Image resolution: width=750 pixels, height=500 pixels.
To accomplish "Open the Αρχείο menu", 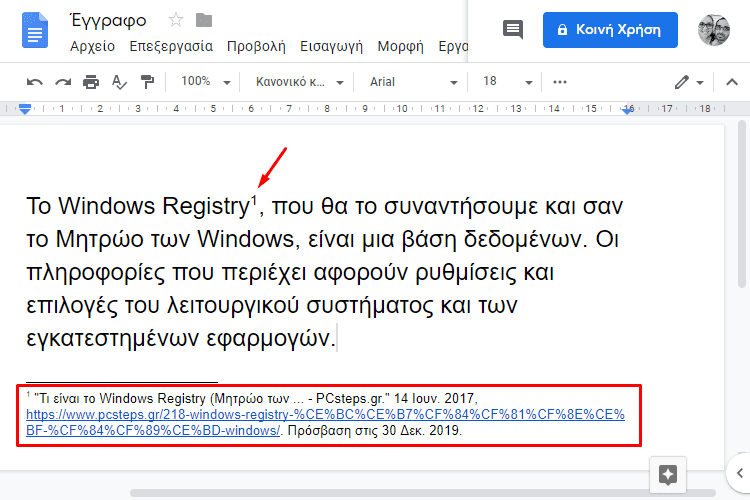I will 92,46.
